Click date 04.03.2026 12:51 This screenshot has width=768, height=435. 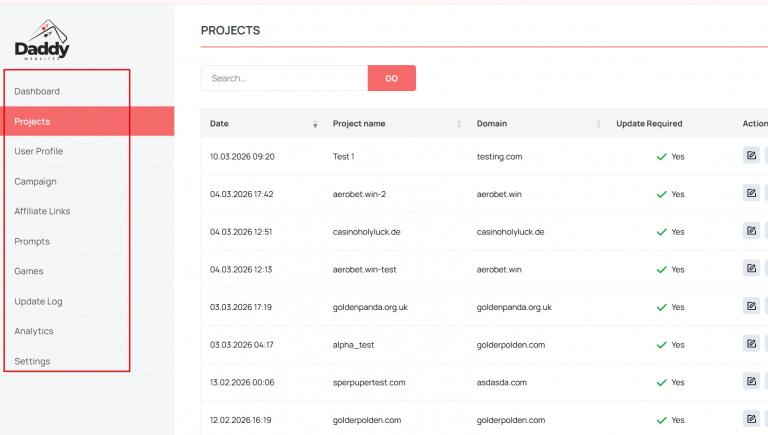click(x=241, y=232)
